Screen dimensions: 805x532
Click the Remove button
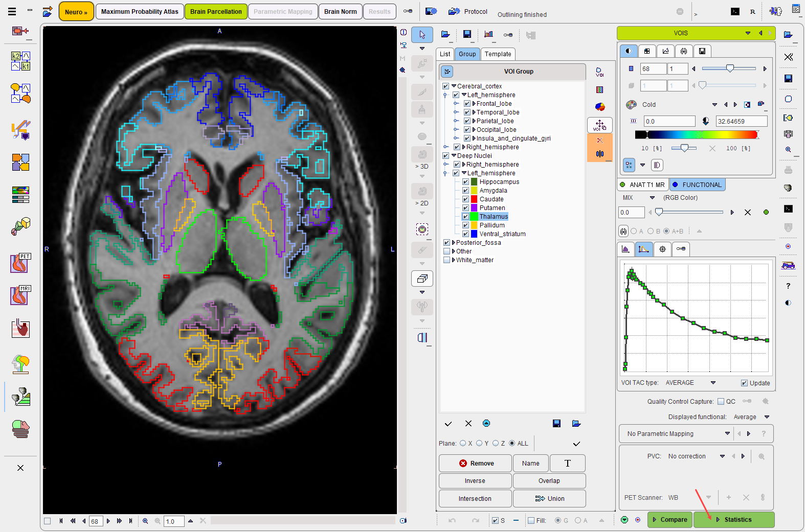(475, 463)
